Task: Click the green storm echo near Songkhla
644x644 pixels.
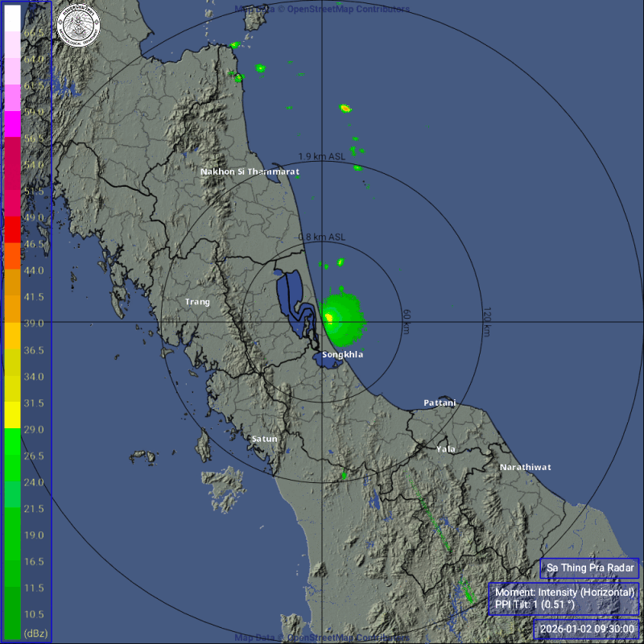Action: (x=342, y=318)
